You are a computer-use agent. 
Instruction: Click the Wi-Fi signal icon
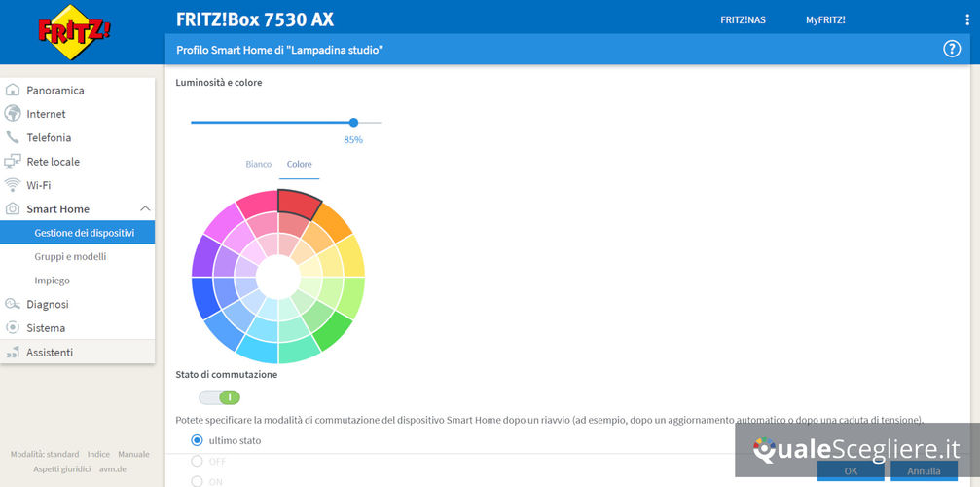point(13,185)
